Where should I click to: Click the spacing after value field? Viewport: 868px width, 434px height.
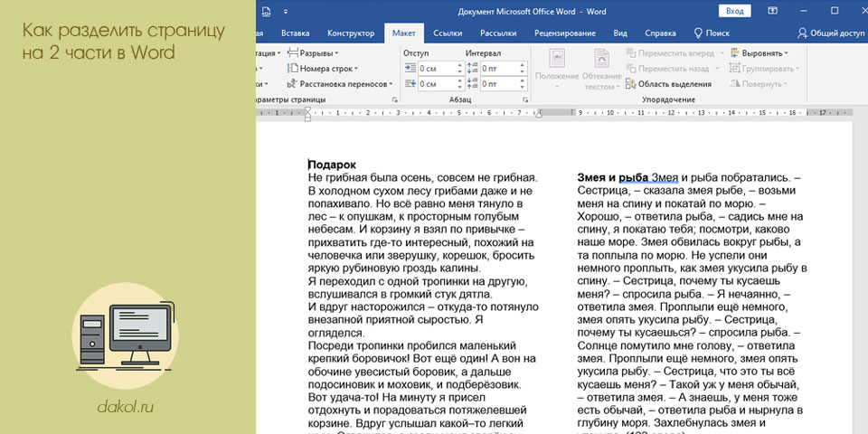point(499,84)
